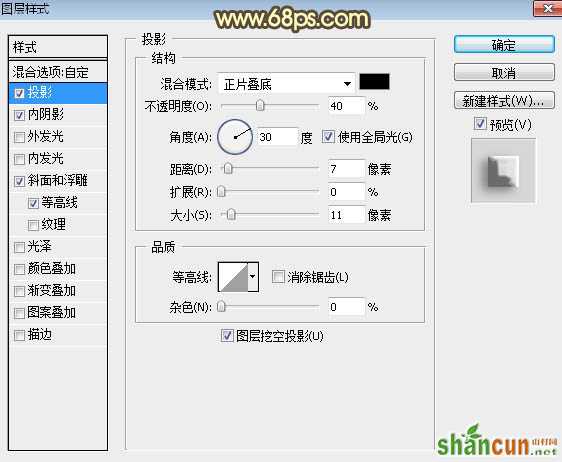Toggle 图层挖空投影 checkbox

(227, 336)
